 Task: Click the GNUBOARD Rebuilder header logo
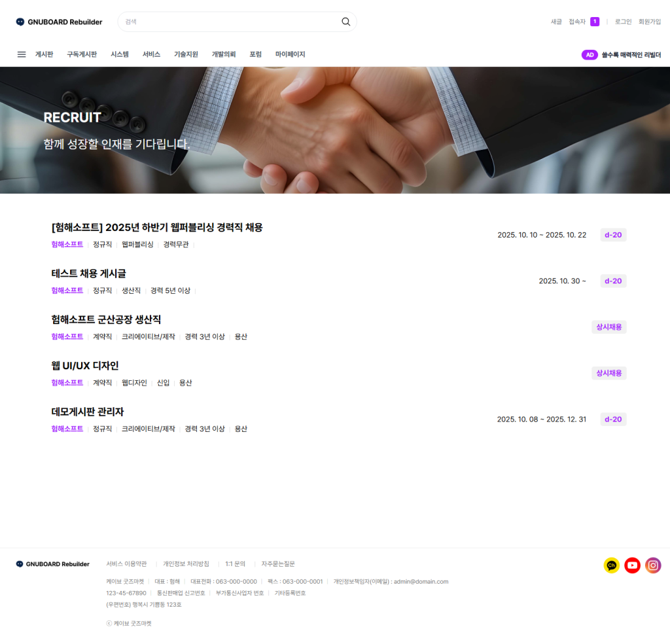(x=59, y=22)
